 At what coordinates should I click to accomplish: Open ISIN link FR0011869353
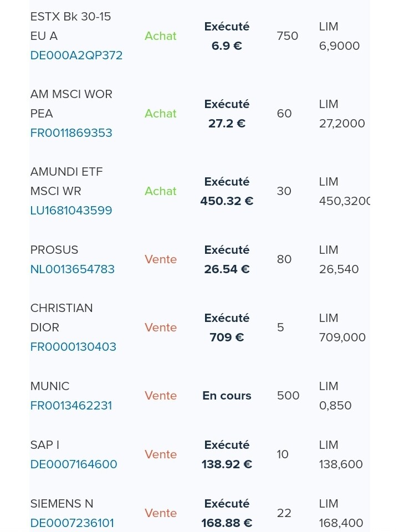(x=71, y=132)
